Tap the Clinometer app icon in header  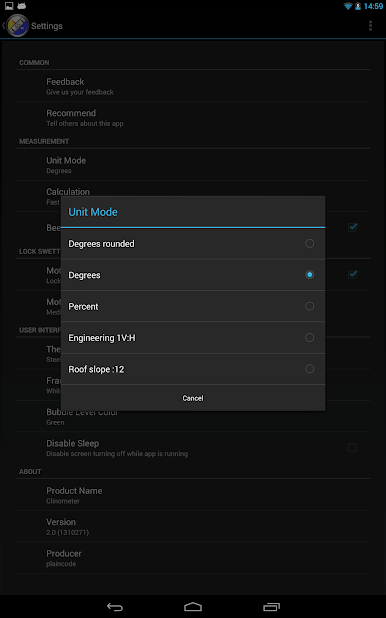(17, 26)
